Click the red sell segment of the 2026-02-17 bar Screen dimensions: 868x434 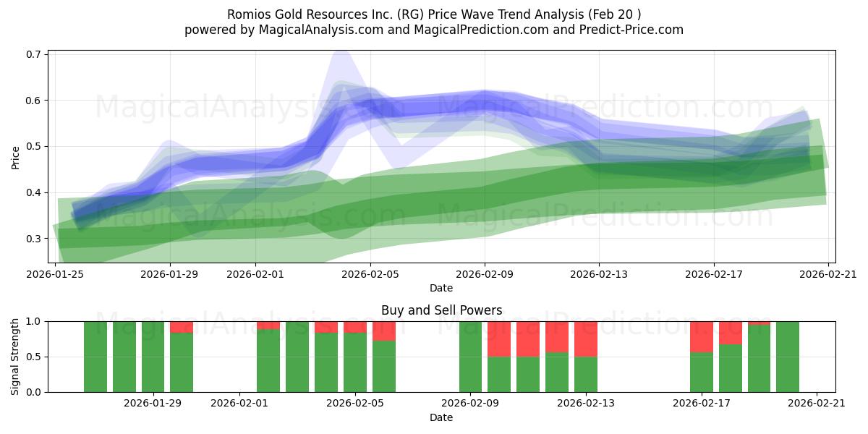[x=702, y=336]
